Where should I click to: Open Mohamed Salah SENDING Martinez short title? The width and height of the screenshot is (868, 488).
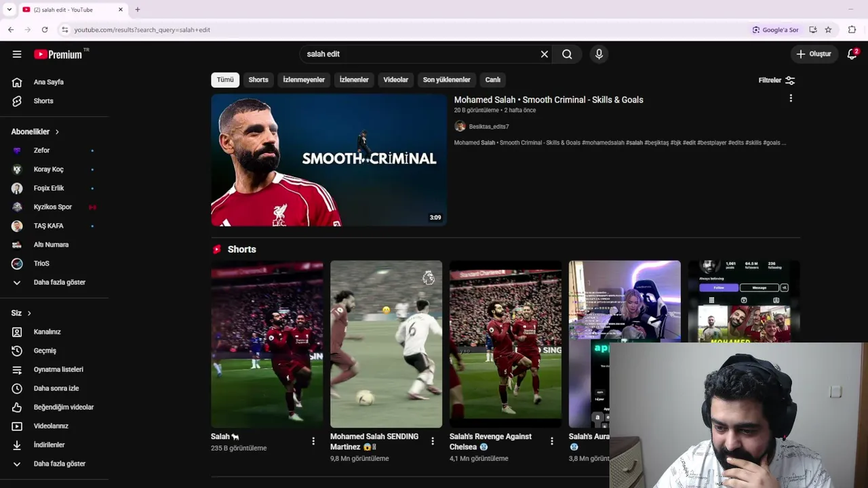[x=374, y=441]
